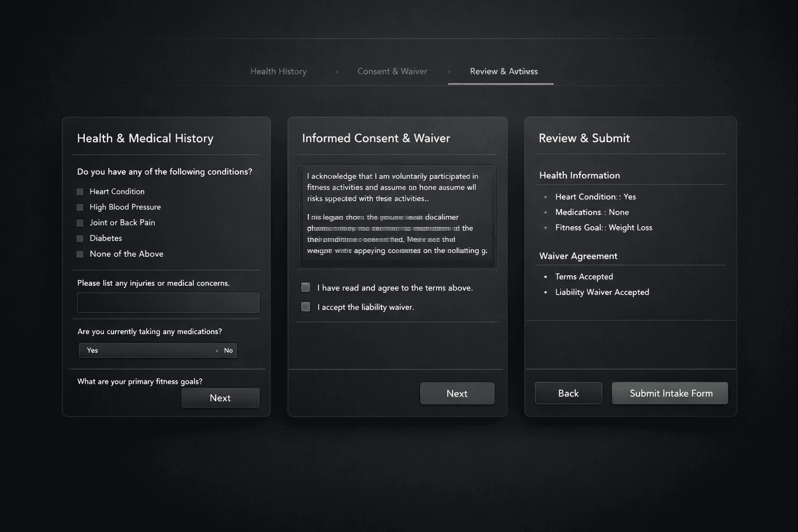Switch to the Health History step
The height and width of the screenshot is (532, 798).
[x=278, y=71]
